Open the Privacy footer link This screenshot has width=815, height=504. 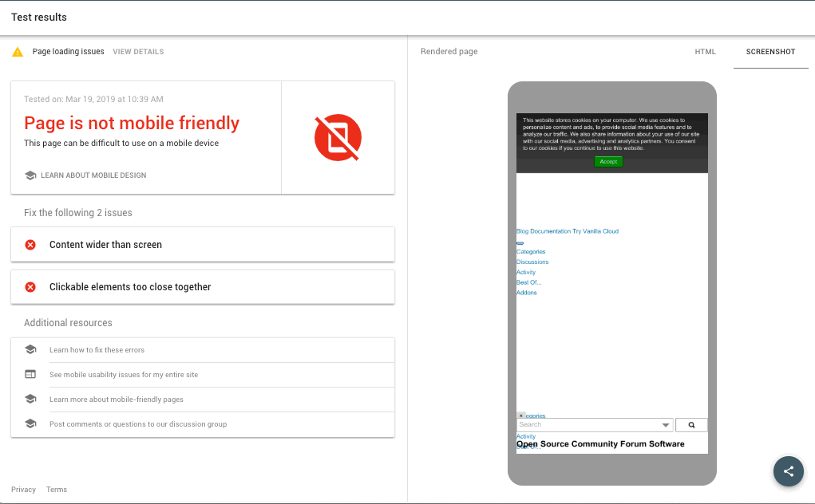(23, 490)
